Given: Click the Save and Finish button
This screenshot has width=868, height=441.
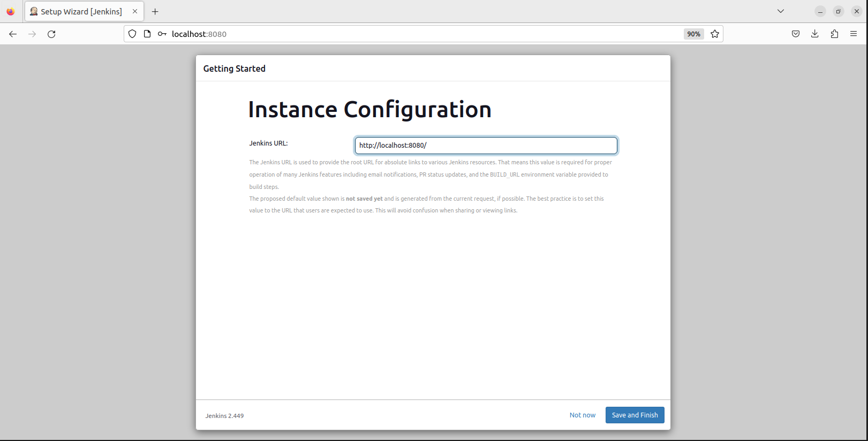Looking at the screenshot, I should (x=635, y=415).
